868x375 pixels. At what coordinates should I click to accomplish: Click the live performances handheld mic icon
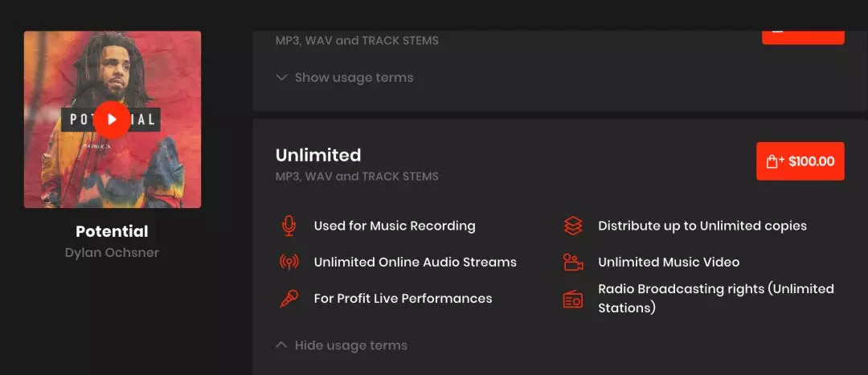[289, 299]
